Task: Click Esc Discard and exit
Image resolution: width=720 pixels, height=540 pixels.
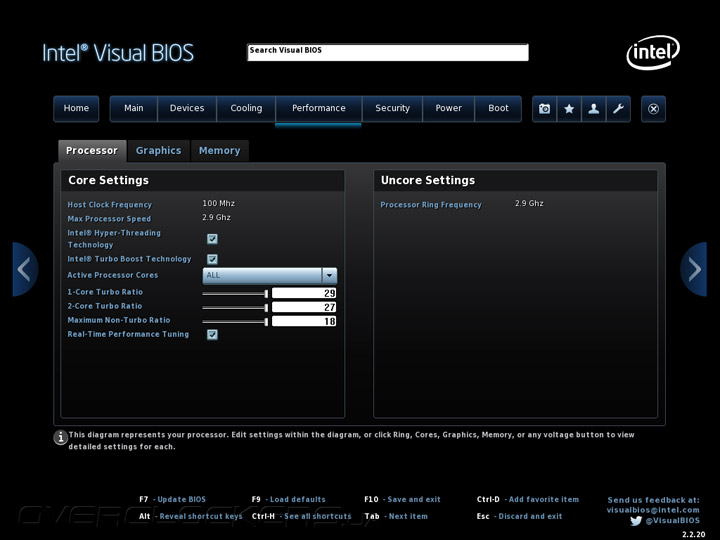Action: click(x=519, y=516)
